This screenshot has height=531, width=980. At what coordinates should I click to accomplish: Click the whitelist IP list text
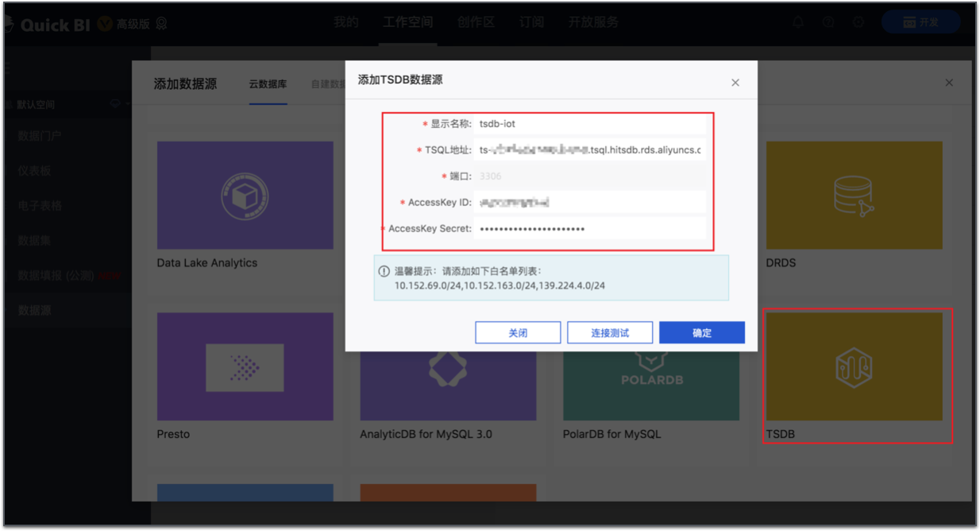coord(500,285)
